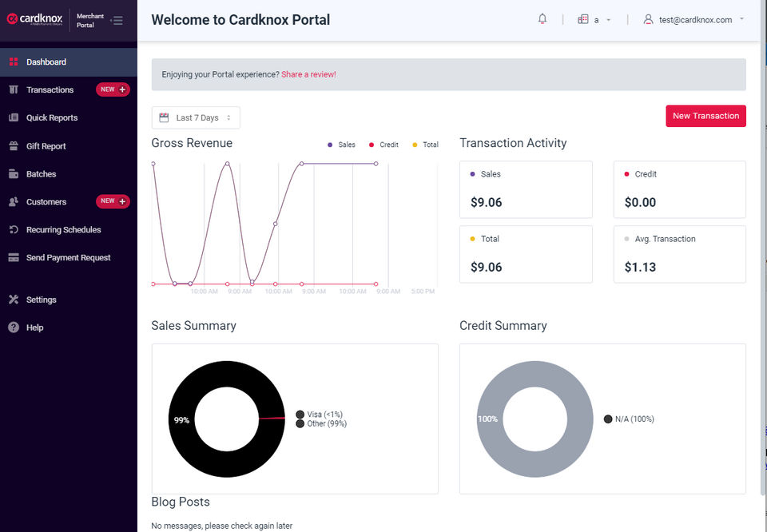Viewport: 767px width, 532px height.
Task: Toggle Sales series in Gross Revenue legend
Action: 341,145
